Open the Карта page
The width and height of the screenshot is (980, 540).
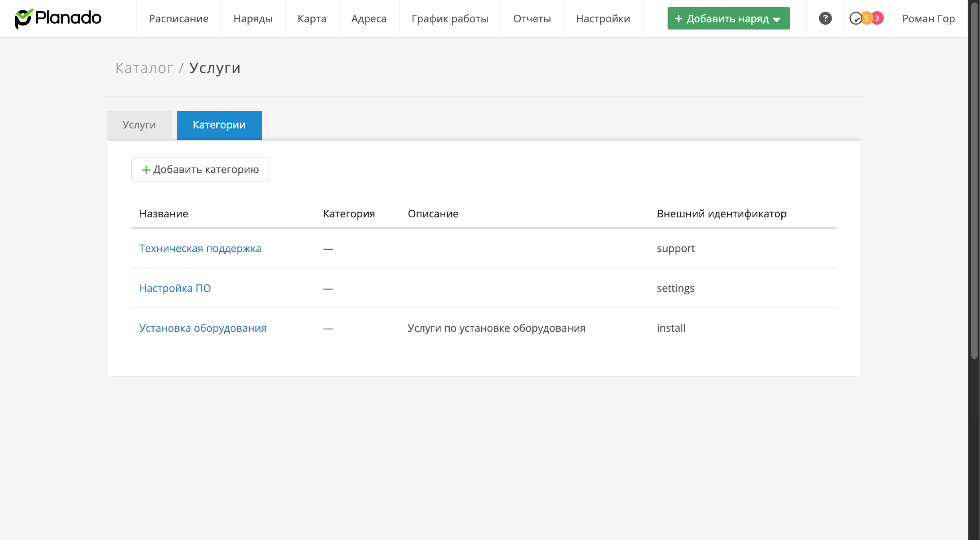pyautogui.click(x=312, y=18)
